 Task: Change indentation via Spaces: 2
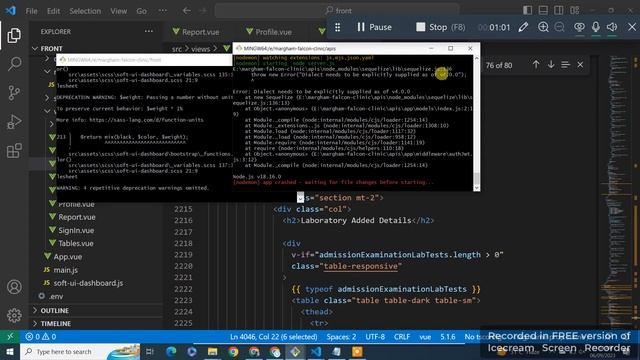click(x=341, y=337)
